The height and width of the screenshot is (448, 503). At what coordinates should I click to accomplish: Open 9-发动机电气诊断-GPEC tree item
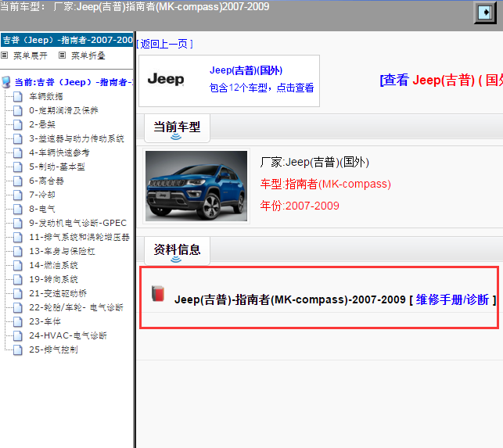tap(78, 223)
